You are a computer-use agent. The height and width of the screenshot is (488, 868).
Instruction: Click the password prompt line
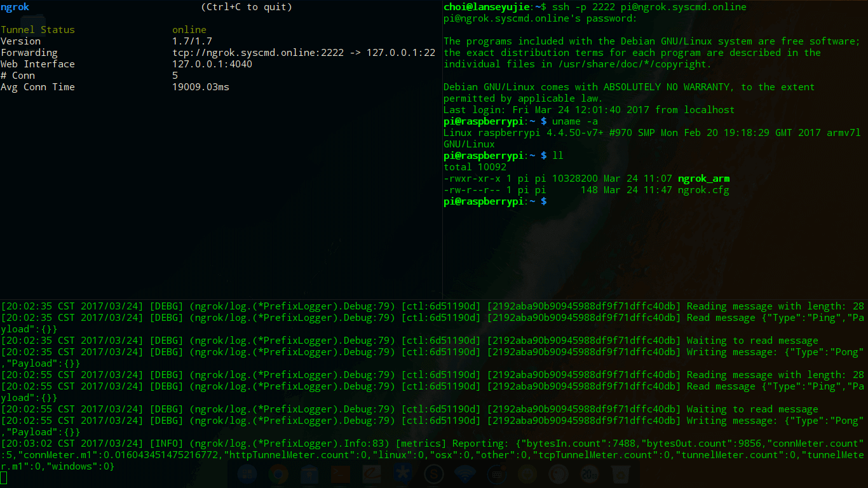(540, 18)
